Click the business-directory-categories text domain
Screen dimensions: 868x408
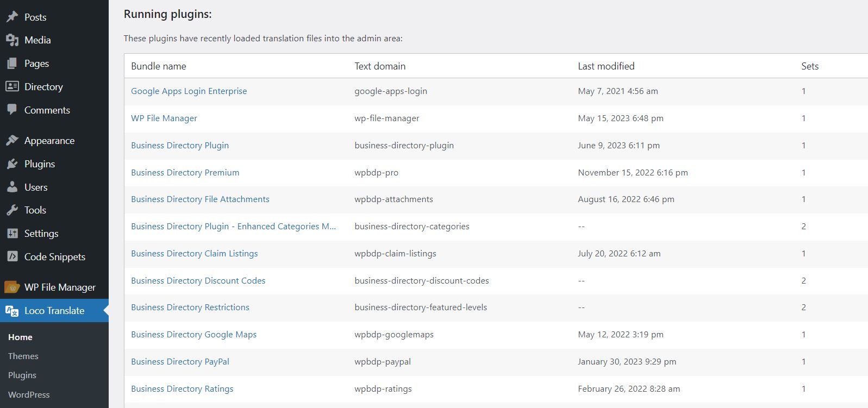point(412,227)
